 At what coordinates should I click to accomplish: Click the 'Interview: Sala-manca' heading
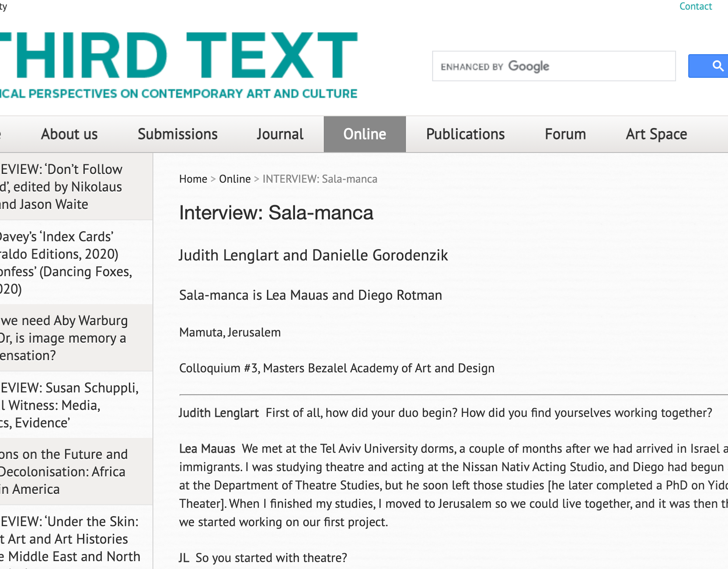[x=276, y=213]
